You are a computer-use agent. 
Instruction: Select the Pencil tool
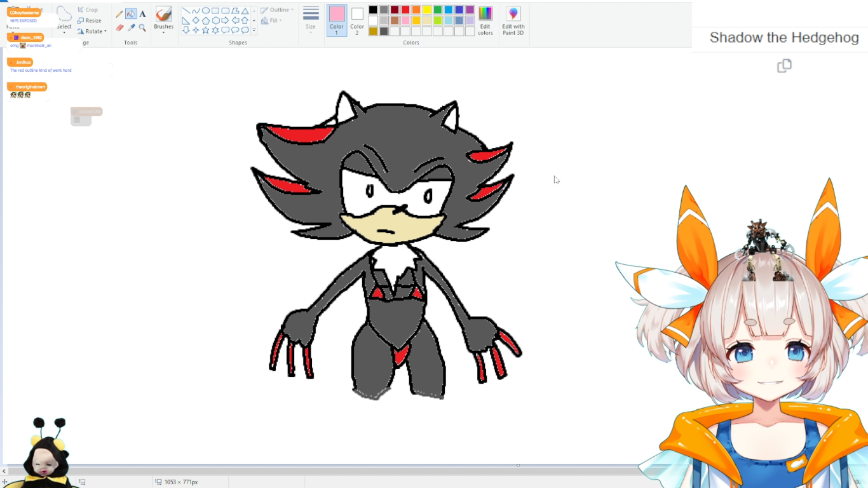[x=119, y=14]
